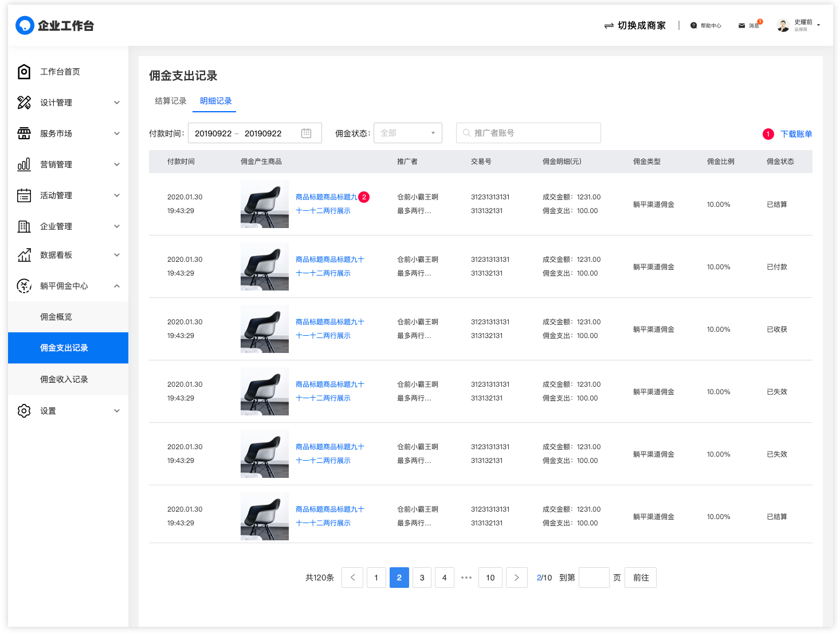
Task: Click the 交易号 column header
Action: point(481,162)
